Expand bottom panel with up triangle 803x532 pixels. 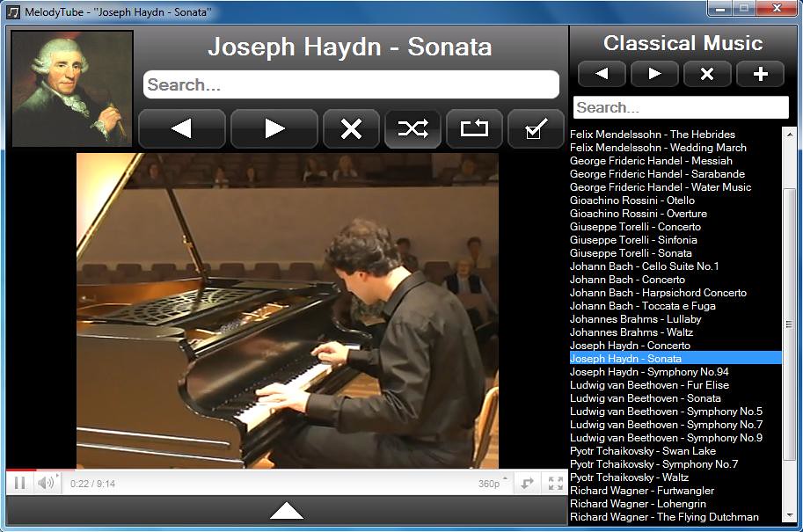tap(287, 510)
